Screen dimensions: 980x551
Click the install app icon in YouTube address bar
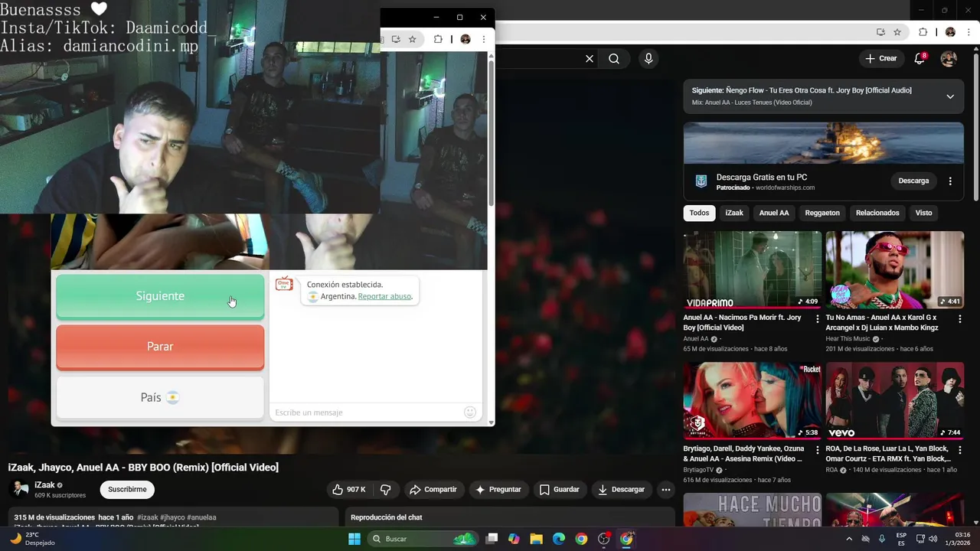click(880, 32)
